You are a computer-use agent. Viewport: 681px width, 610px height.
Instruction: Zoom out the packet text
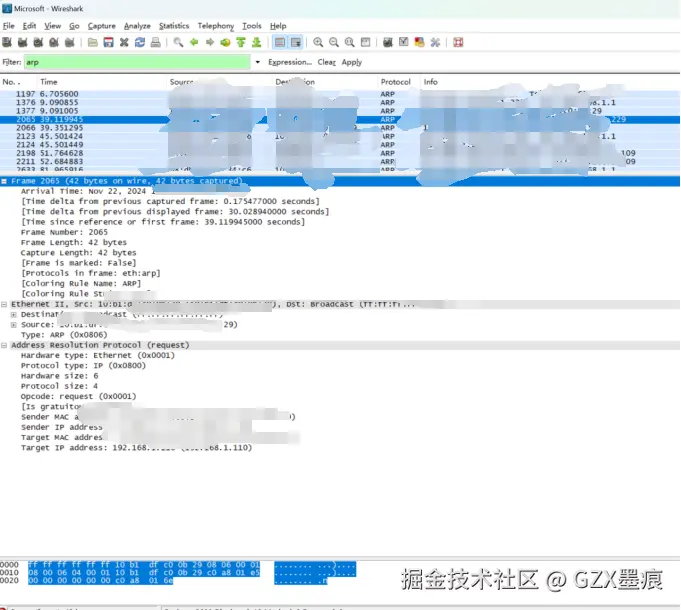coord(334,42)
